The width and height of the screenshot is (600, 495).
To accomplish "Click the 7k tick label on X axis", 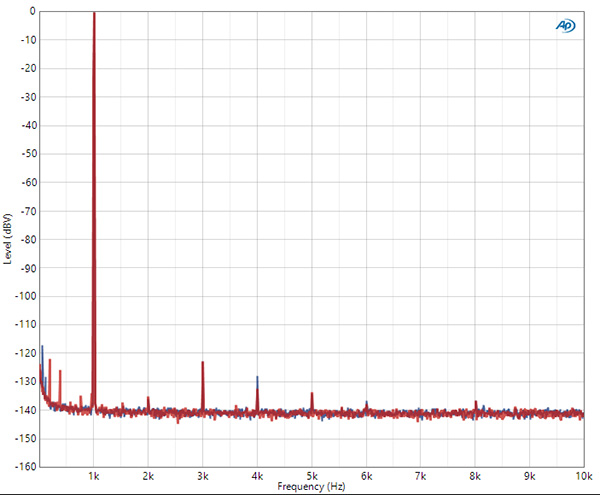I will point(421,476).
